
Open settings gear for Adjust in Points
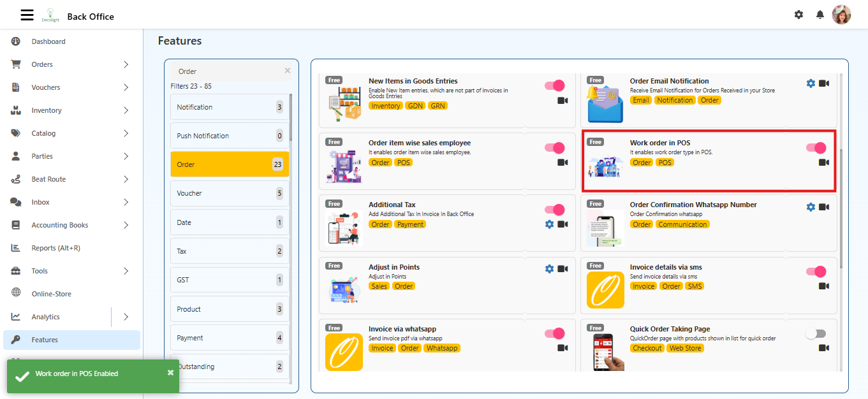[x=549, y=269]
